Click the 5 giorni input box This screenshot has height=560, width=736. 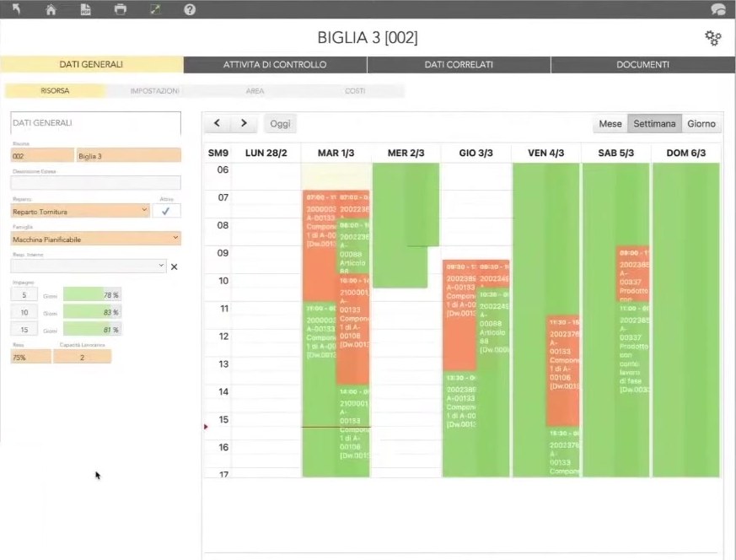[x=24, y=295]
